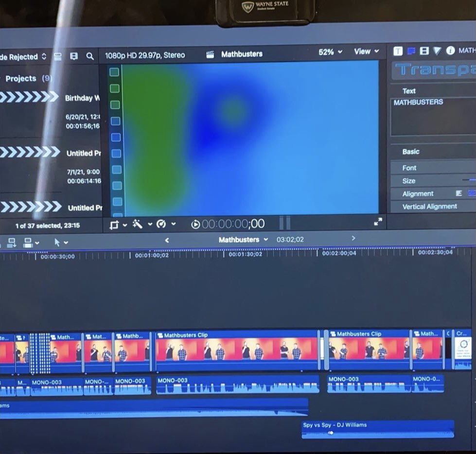
Task: Open the viewer View options menu
Action: pos(367,52)
